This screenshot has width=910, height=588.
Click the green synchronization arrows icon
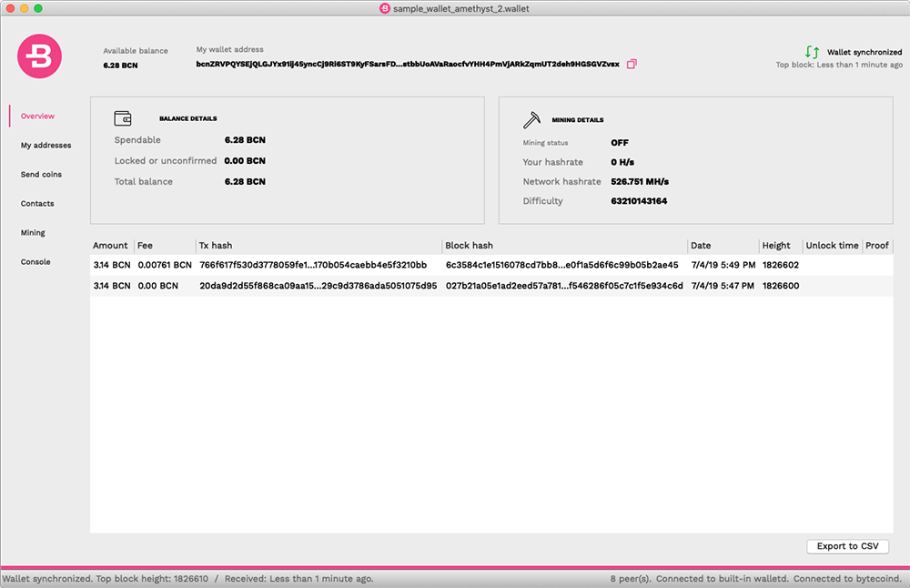pos(812,52)
